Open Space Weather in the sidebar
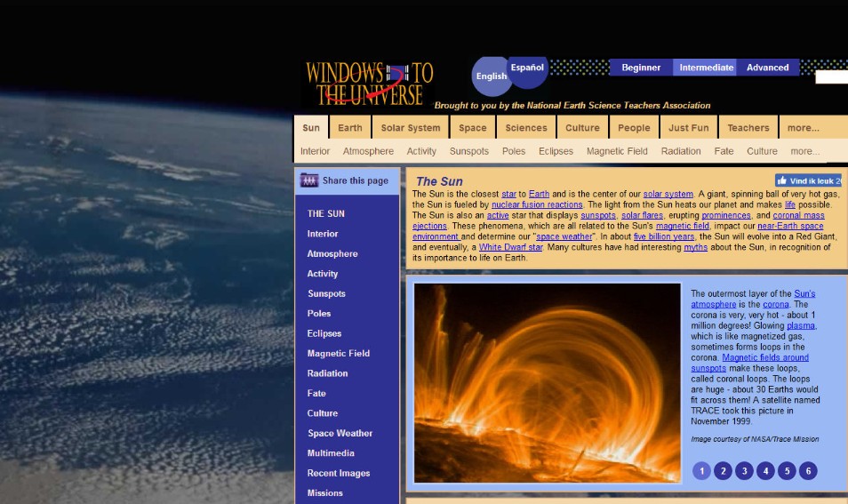The image size is (848, 504). [340, 433]
